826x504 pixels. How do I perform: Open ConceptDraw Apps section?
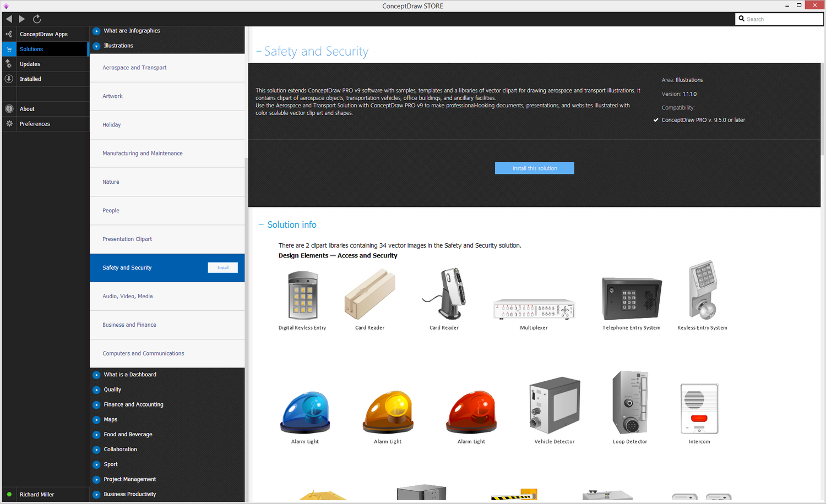(44, 34)
